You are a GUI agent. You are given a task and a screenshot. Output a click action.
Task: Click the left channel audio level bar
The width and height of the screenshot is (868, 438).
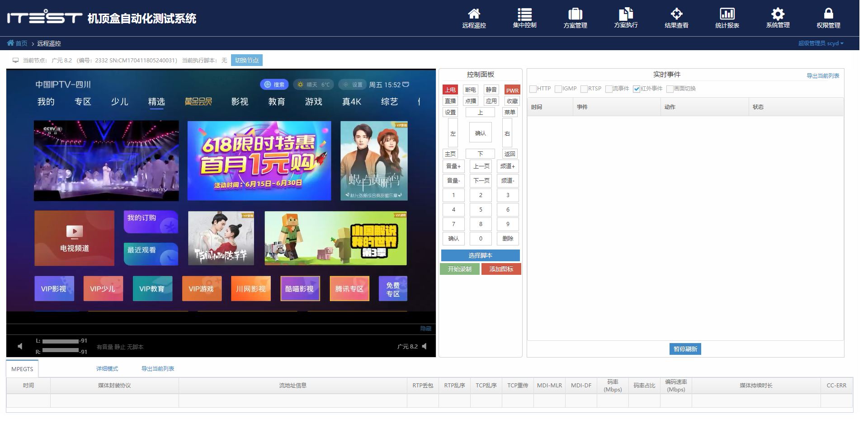pyautogui.click(x=60, y=341)
